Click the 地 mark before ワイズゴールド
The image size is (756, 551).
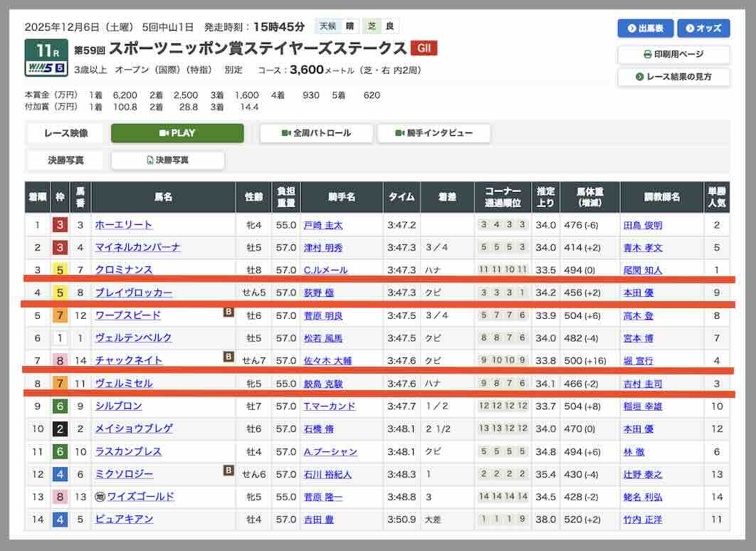pos(100,496)
